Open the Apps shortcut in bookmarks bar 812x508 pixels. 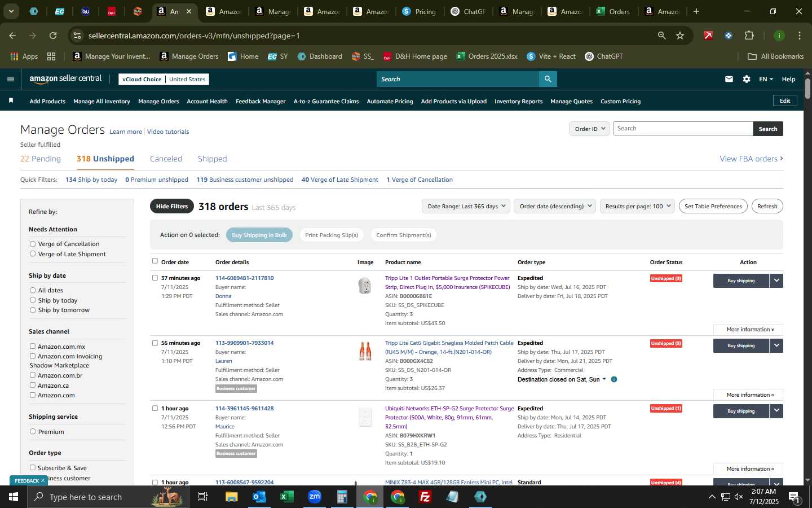click(25, 56)
